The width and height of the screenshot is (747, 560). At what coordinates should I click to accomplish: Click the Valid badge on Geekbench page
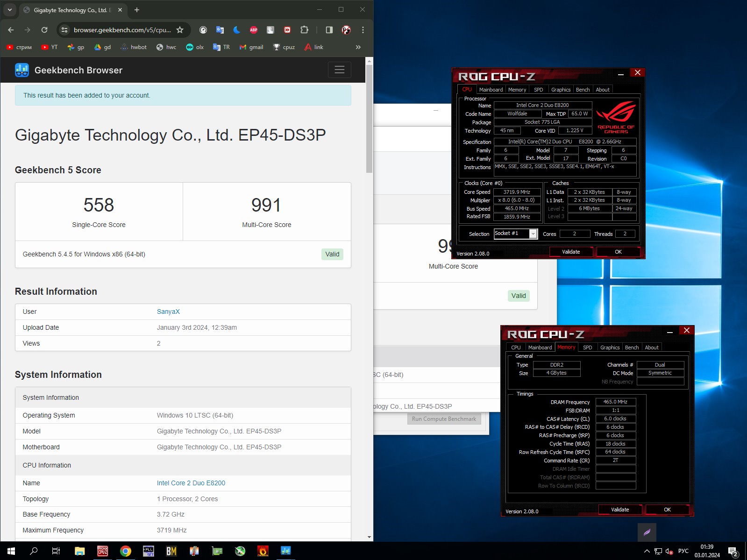pos(332,254)
